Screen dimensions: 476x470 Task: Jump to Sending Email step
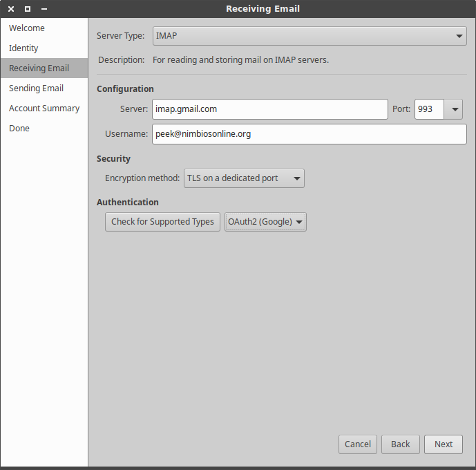[36, 88]
